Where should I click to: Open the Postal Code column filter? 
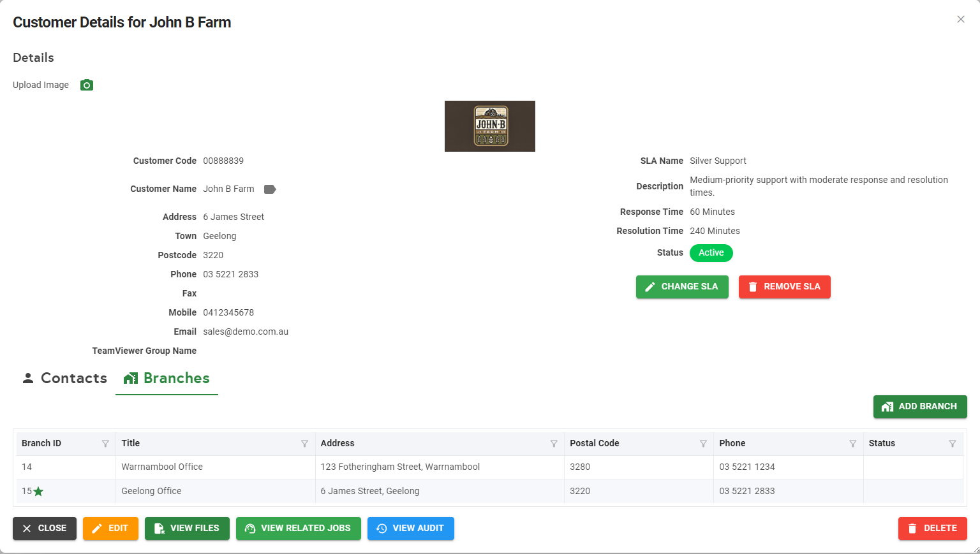703,444
